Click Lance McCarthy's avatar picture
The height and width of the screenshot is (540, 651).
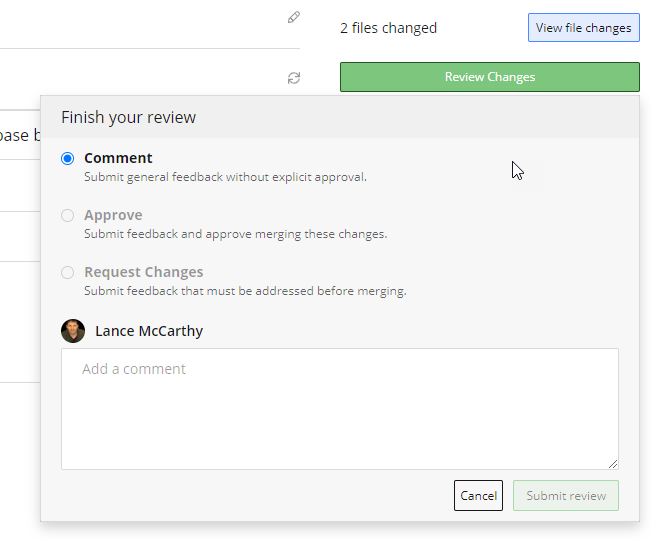coord(73,331)
